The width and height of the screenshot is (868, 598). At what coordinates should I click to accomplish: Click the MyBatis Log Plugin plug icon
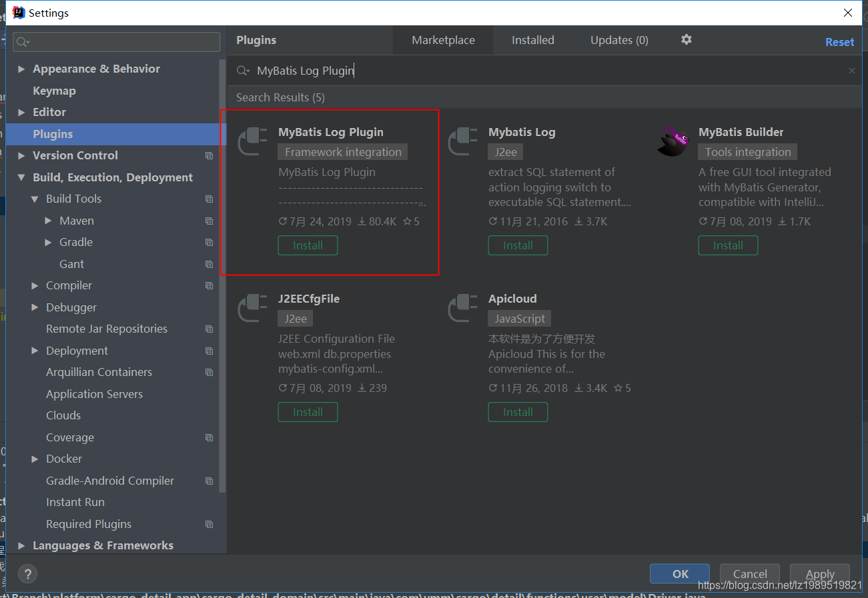coord(252,141)
